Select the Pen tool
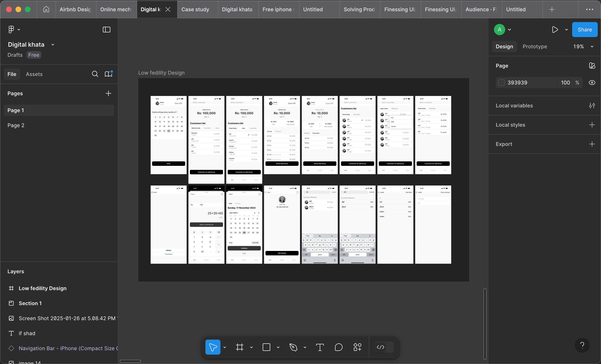 point(293,347)
